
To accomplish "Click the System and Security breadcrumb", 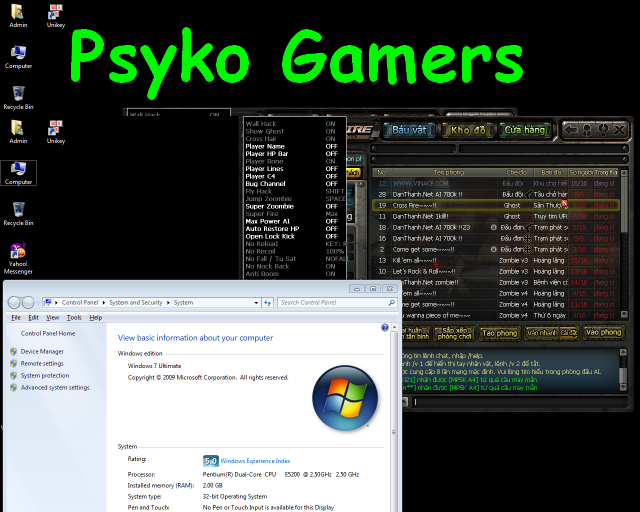I will click(136, 303).
